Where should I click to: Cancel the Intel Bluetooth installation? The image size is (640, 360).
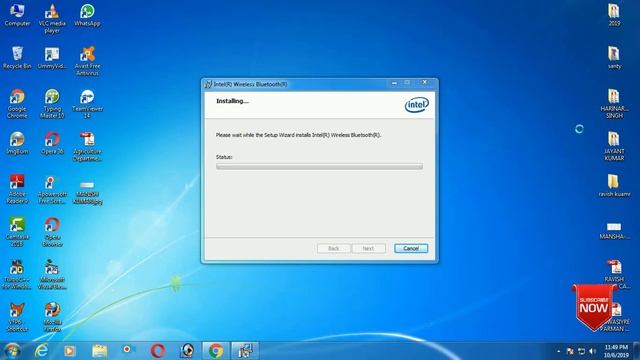411,248
